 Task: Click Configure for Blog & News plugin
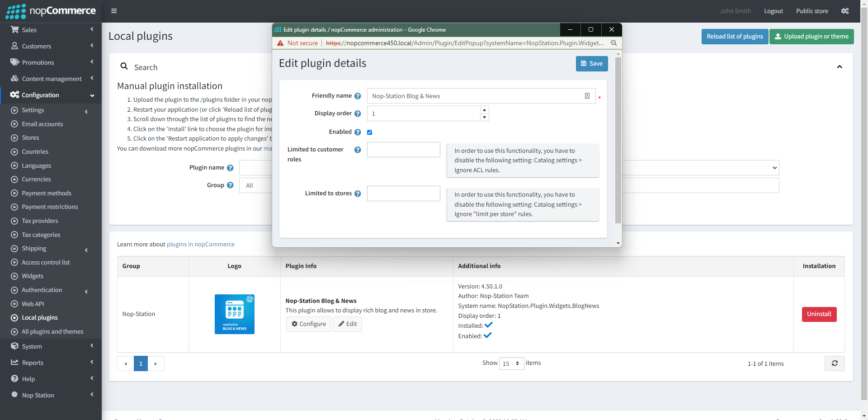(309, 324)
